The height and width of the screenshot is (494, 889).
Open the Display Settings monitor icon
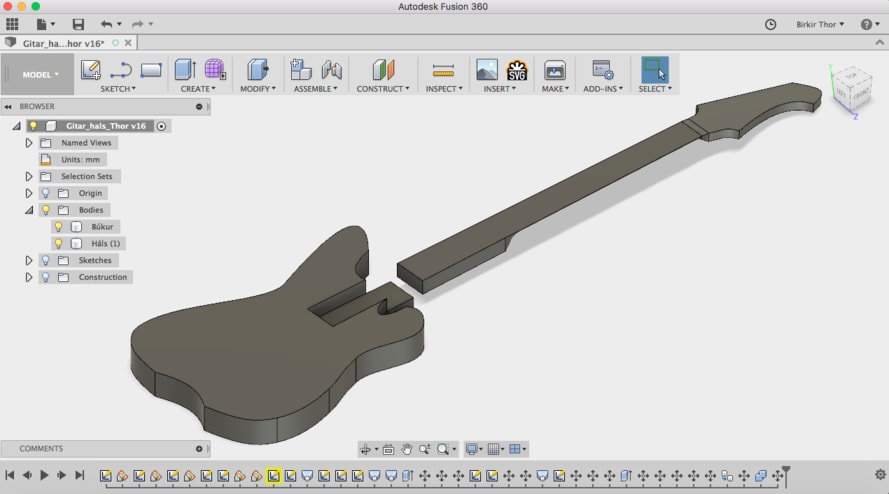(471, 449)
